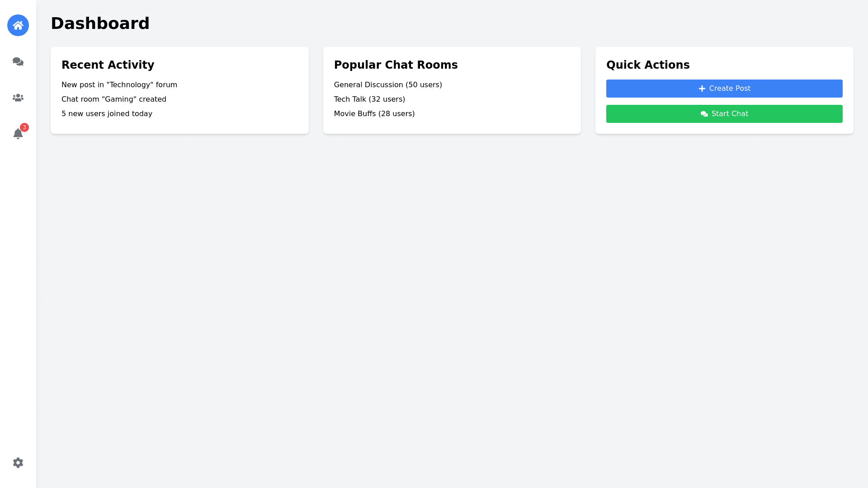Open the users group sidebar icon
Screen dimensions: 868x488
click(x=18, y=98)
